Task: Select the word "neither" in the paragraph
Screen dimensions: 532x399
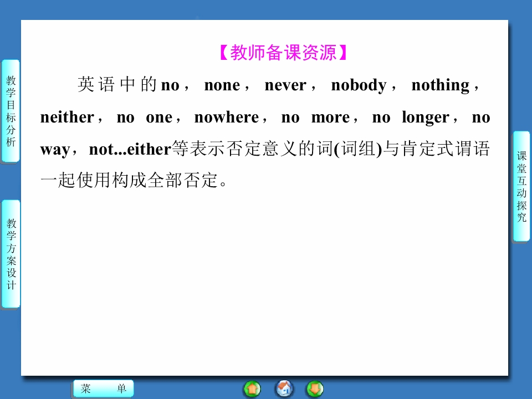Action: pos(67,117)
